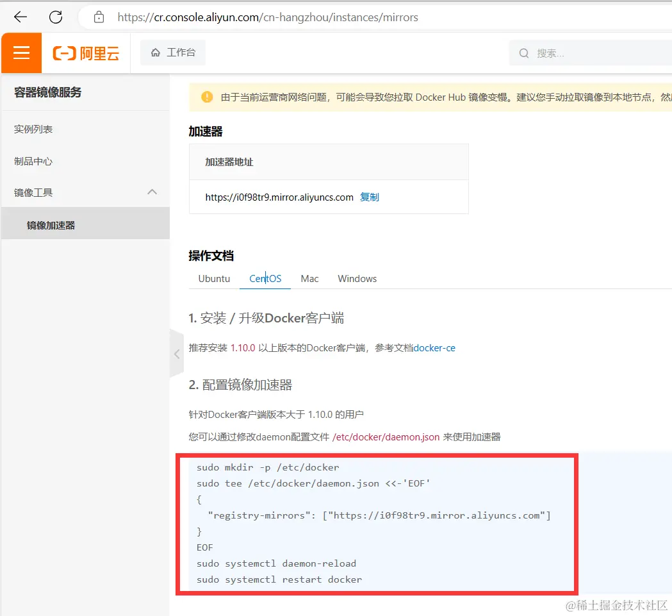The height and width of the screenshot is (616, 672).
Task: Click the search magnifier icon
Action: click(x=524, y=53)
